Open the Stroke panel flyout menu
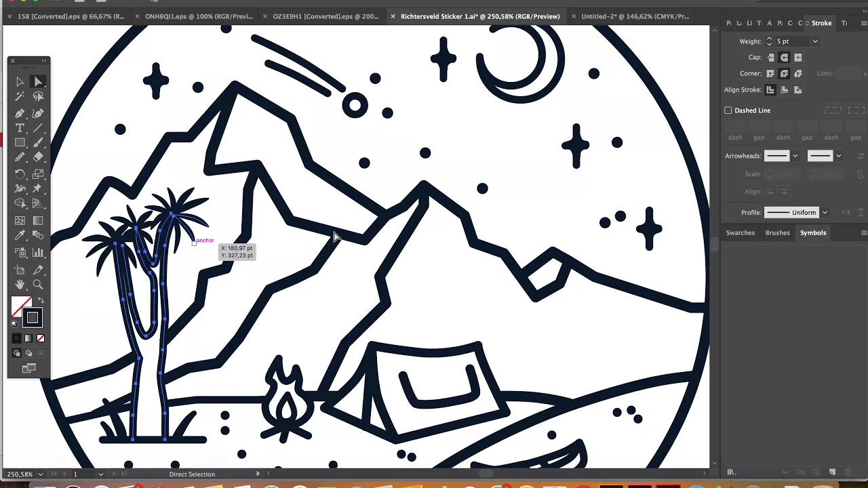The image size is (868, 488). [x=864, y=23]
